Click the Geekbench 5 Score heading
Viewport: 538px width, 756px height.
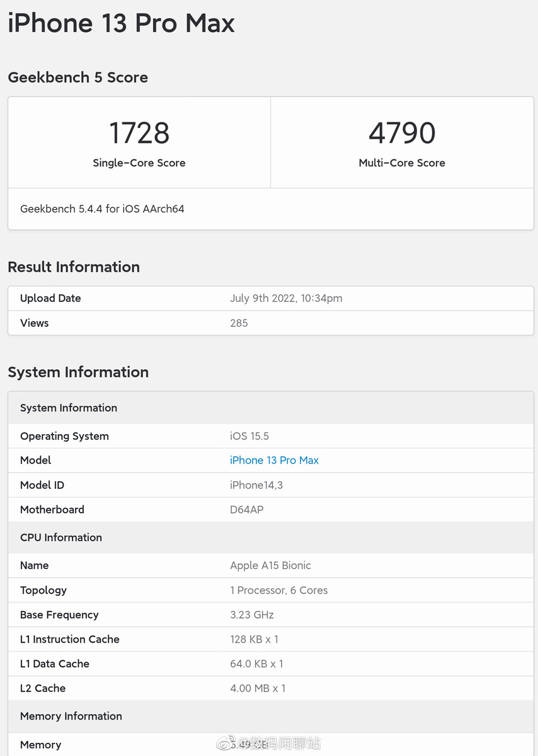coord(77,77)
